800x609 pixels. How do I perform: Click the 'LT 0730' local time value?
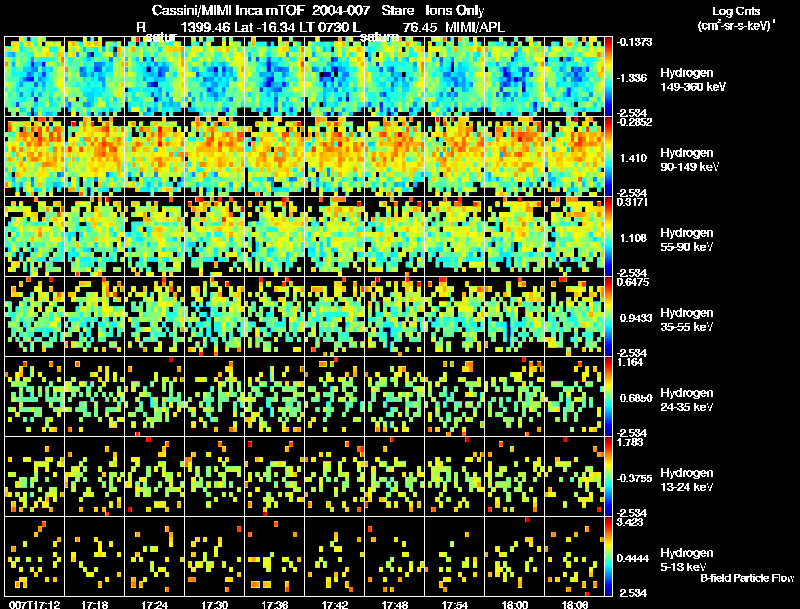click(324, 27)
